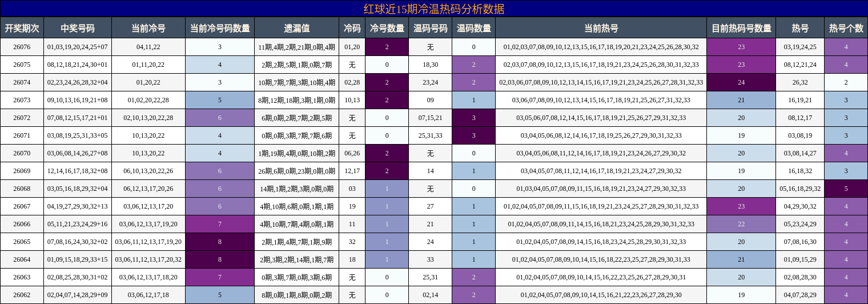
Task: Click period cell 26069
Action: [22, 171]
